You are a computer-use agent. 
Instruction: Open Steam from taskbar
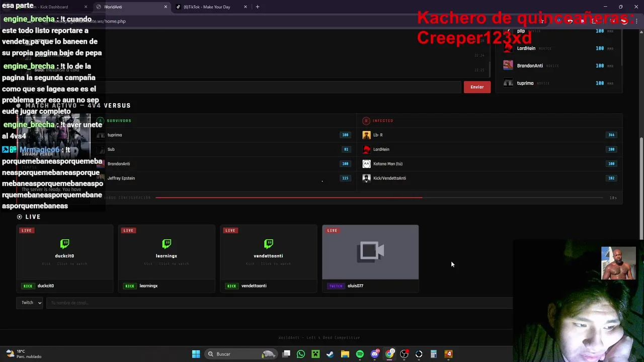click(x=330, y=354)
